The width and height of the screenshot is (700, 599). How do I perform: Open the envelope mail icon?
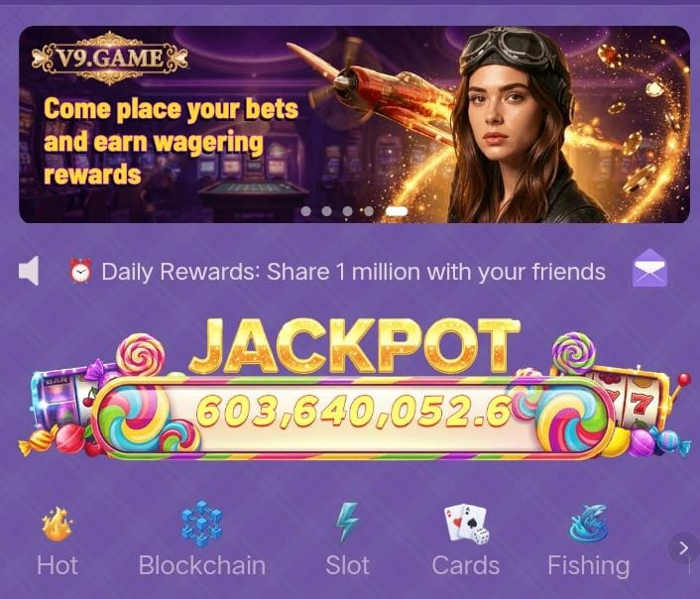tap(649, 268)
